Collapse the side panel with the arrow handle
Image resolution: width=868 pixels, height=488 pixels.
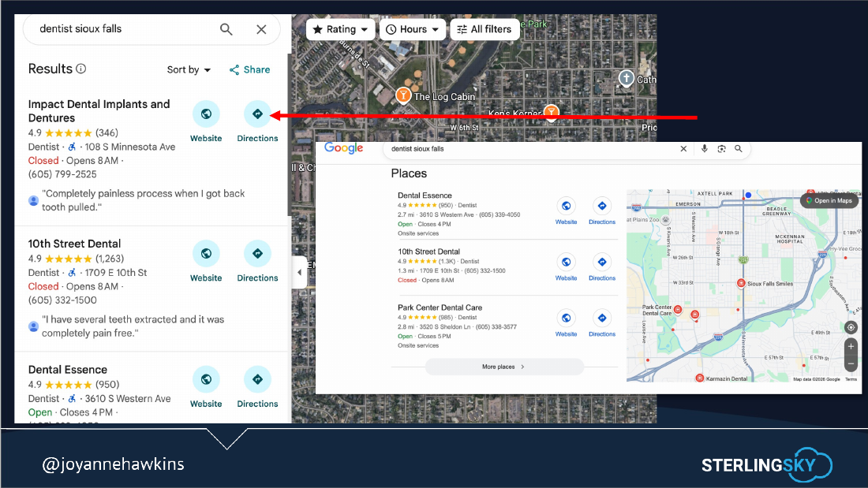300,272
